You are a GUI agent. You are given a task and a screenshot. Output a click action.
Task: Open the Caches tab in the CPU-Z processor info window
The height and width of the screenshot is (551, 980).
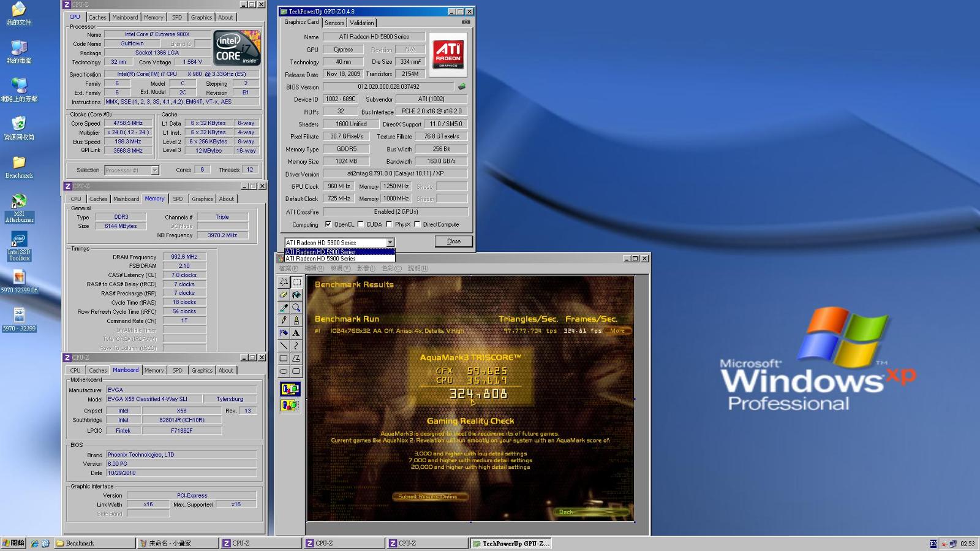point(97,18)
